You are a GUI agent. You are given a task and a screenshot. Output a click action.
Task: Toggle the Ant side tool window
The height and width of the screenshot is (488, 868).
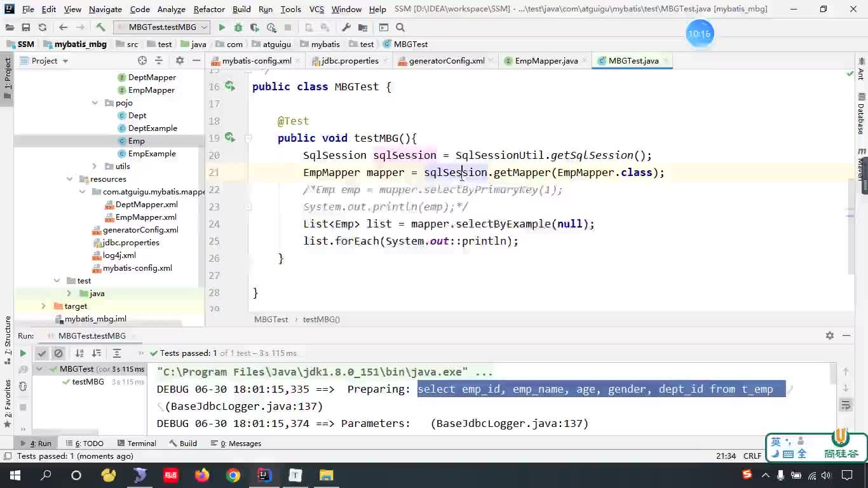tap(862, 68)
